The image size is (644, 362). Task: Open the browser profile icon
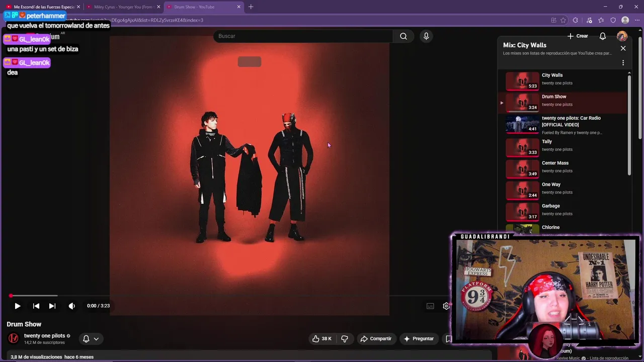(x=625, y=20)
